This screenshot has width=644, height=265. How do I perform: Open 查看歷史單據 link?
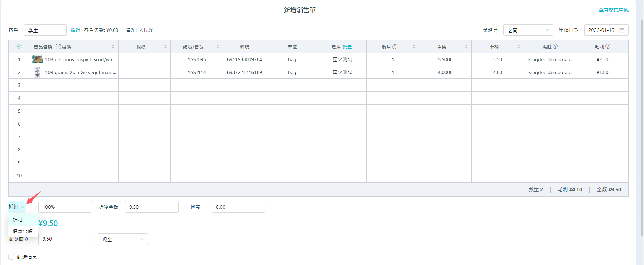(613, 10)
